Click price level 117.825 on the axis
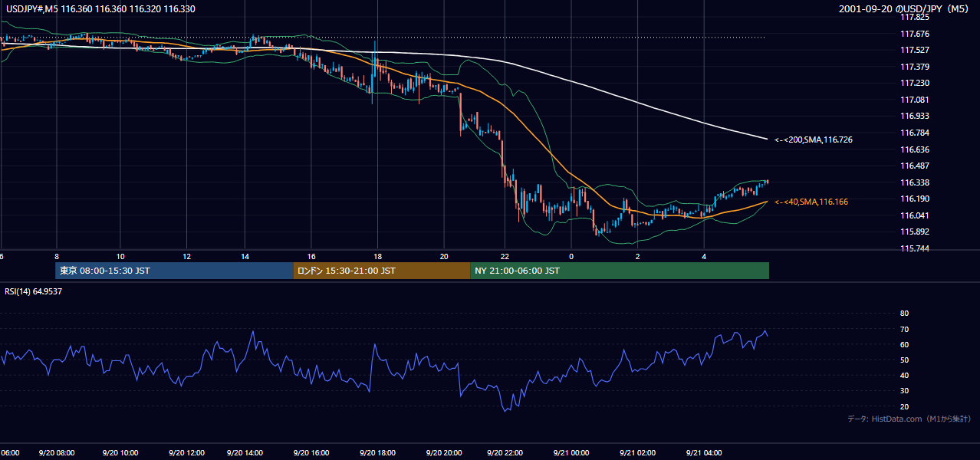Viewport: 980px width, 460px height. click(914, 17)
